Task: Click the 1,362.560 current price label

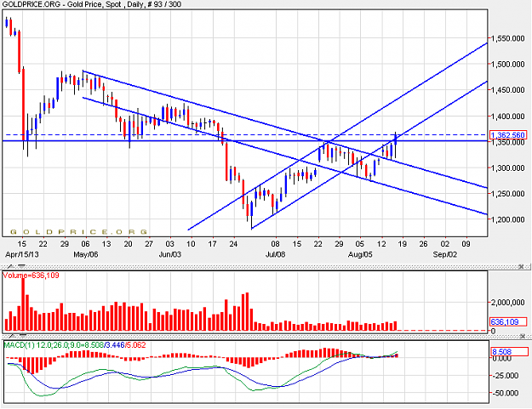Action: point(508,135)
